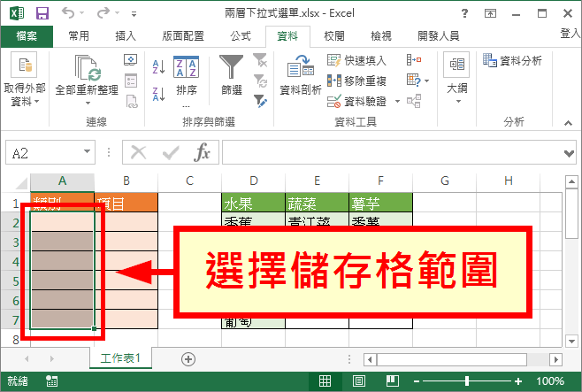
Task: Open Customize Quick Access Toolbar dropdown
Action: pos(134,14)
